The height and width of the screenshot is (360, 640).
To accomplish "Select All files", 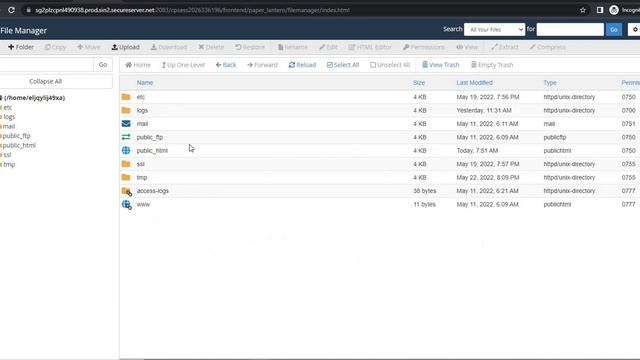I will 343,65.
